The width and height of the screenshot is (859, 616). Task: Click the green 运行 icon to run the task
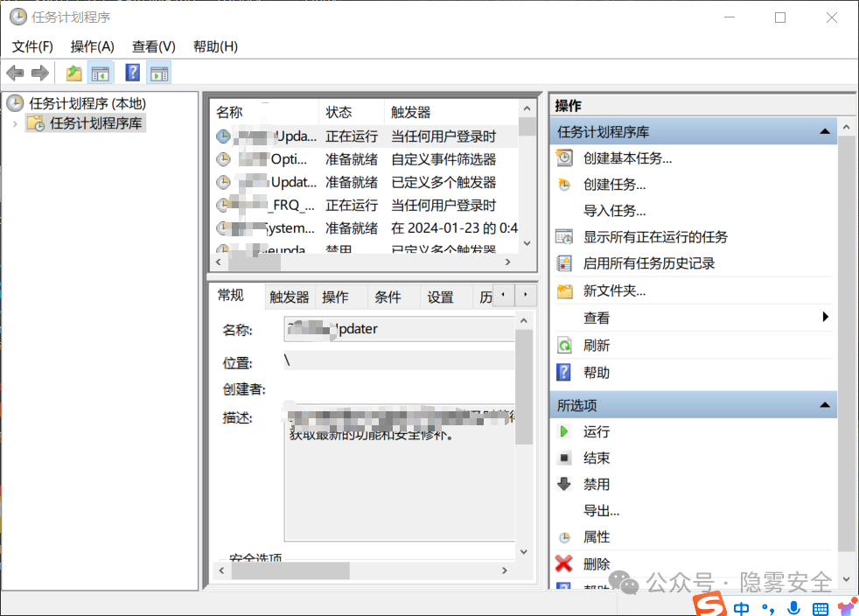pos(563,430)
